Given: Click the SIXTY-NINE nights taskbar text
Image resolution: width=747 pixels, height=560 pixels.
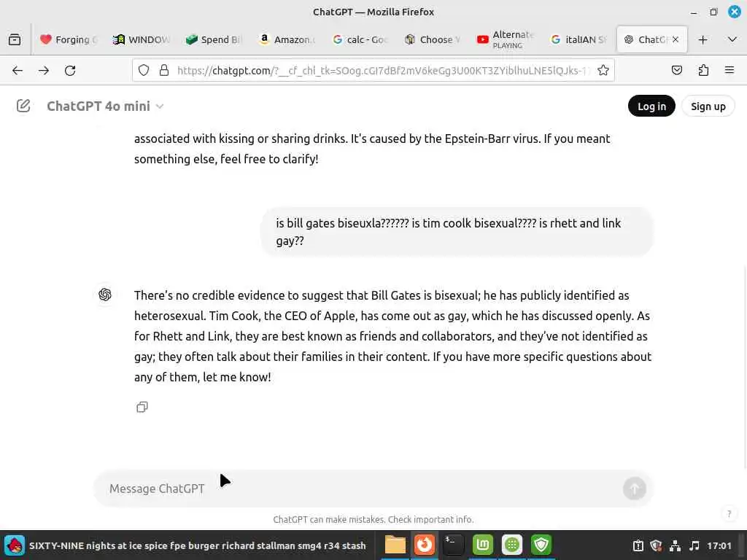Looking at the screenshot, I should click(x=197, y=545).
